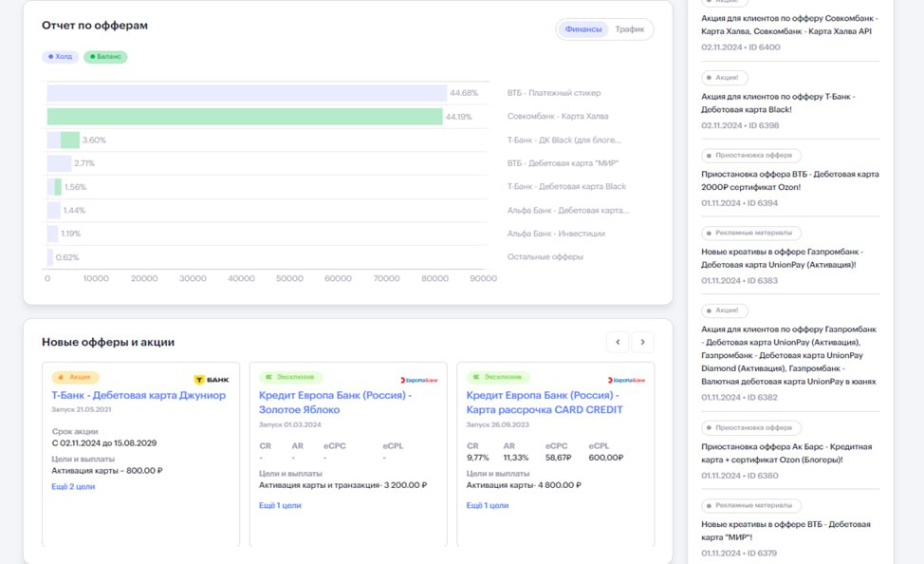Click Акция! tag above Газпромбанк UnionPay Diamond news
Screen dimensions: 924x564
coord(724,310)
